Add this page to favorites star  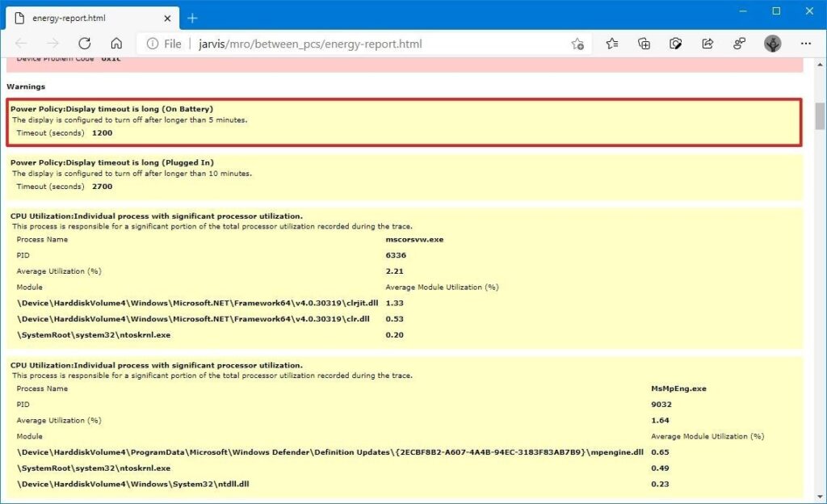[x=577, y=44]
